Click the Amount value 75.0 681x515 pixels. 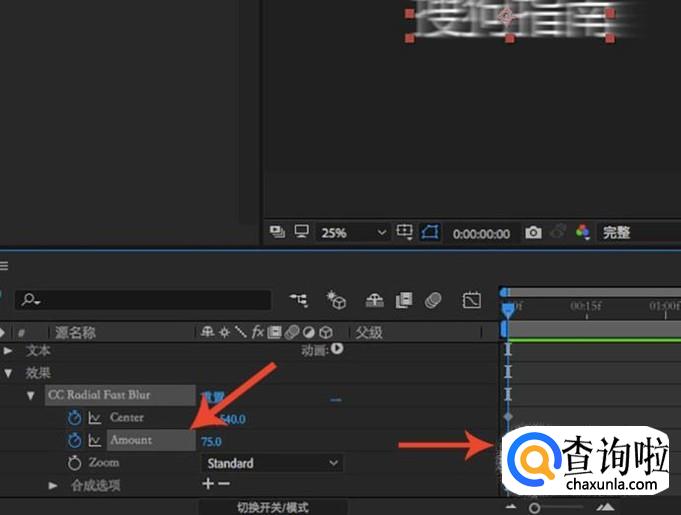(x=211, y=441)
